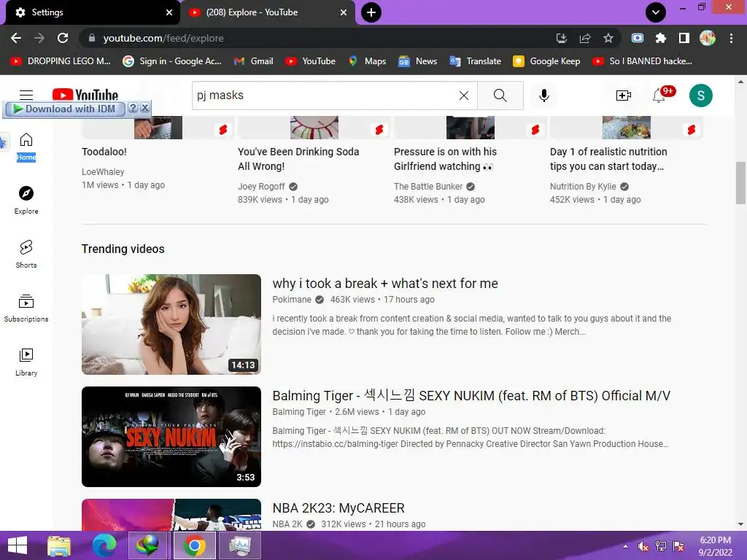
Task: Open the Maps bookmark
Action: pos(368,61)
